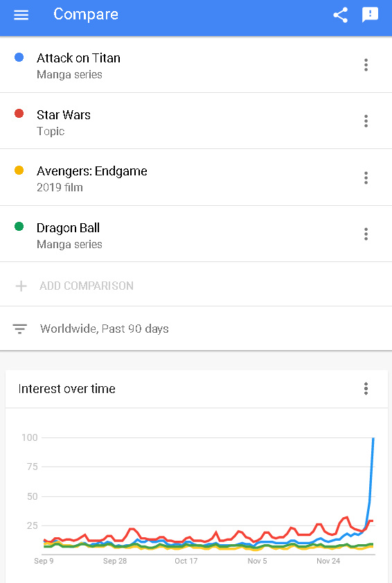Click the Compare page title

point(86,15)
